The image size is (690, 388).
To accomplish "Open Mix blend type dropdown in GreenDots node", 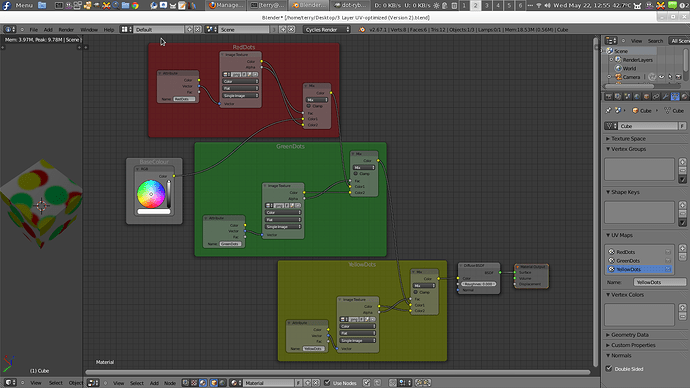I will (364, 168).
